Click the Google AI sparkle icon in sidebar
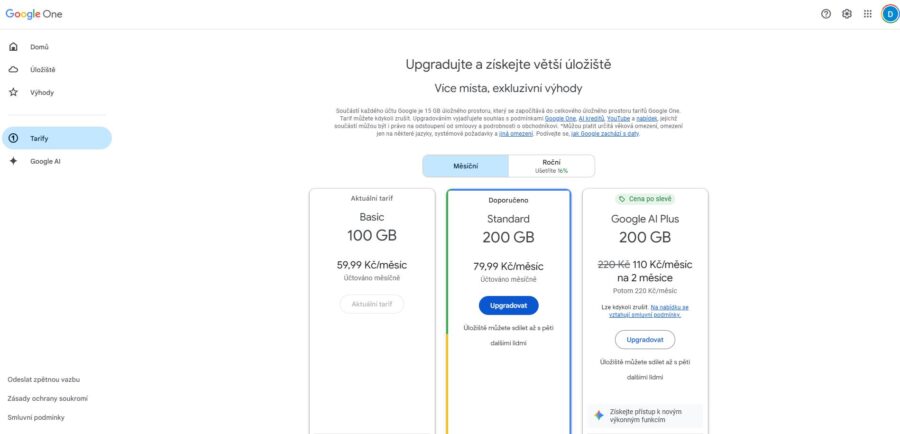The height and width of the screenshot is (434, 900). tap(13, 161)
